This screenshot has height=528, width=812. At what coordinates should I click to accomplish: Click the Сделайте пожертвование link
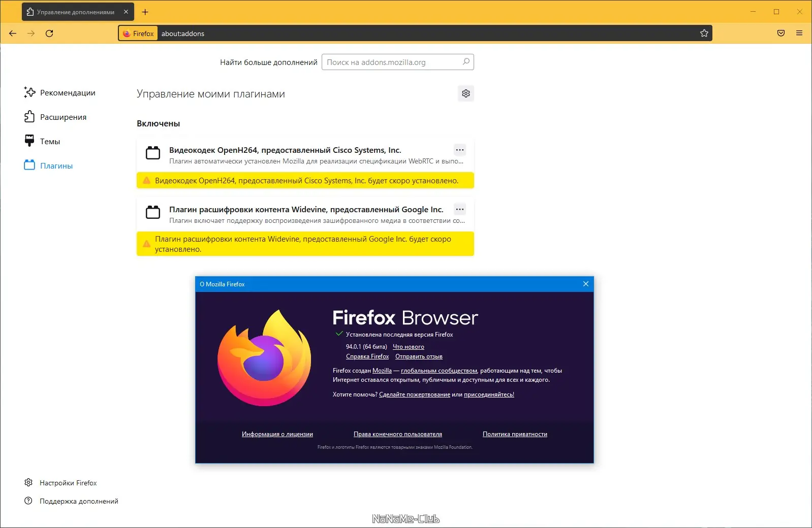[415, 394]
